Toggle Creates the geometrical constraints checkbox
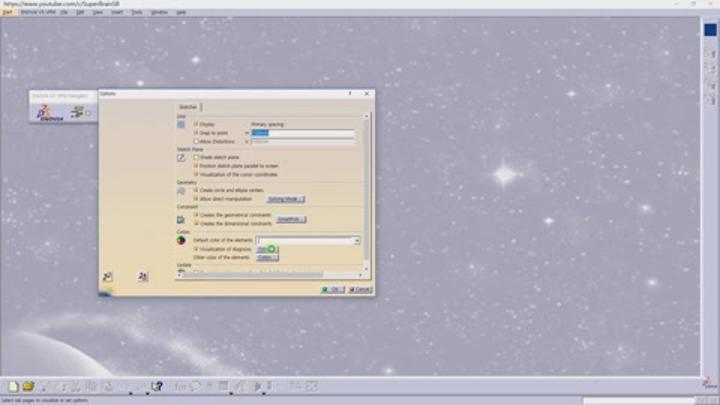Viewport: 720px width, 405px height. (x=196, y=215)
